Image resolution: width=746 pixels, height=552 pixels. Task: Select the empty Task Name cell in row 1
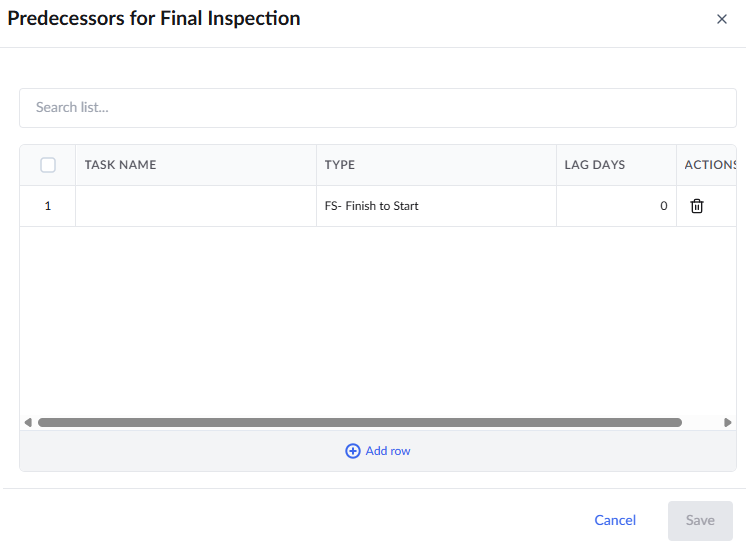point(196,206)
